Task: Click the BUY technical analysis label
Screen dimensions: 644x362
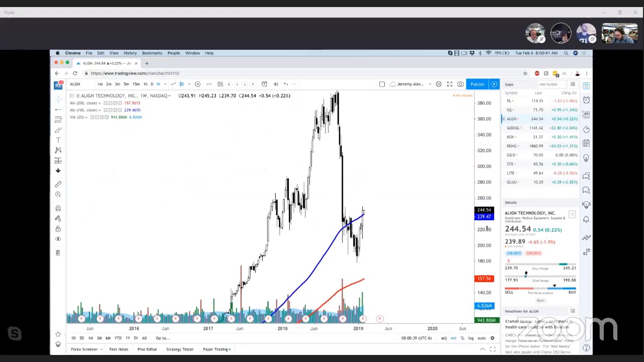Action: 572,292
